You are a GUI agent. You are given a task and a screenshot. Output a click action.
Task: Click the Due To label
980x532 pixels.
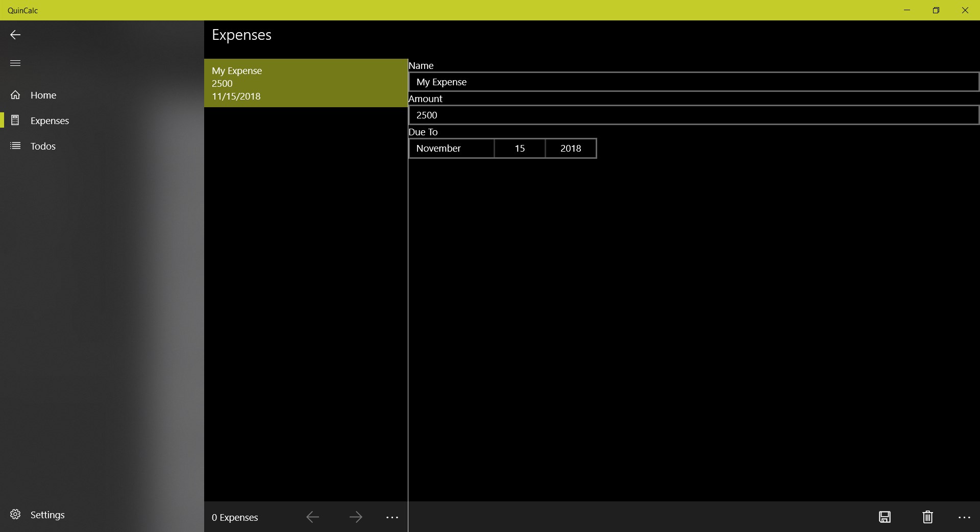click(x=423, y=132)
